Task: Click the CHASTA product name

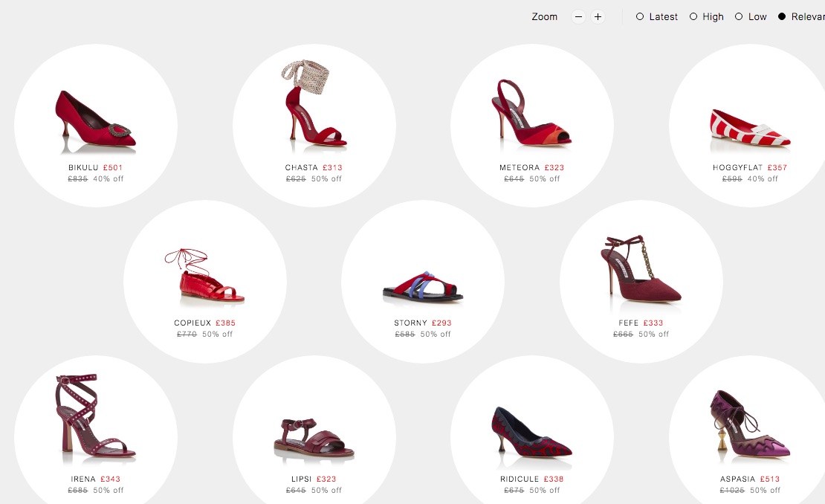Action: [x=302, y=168]
